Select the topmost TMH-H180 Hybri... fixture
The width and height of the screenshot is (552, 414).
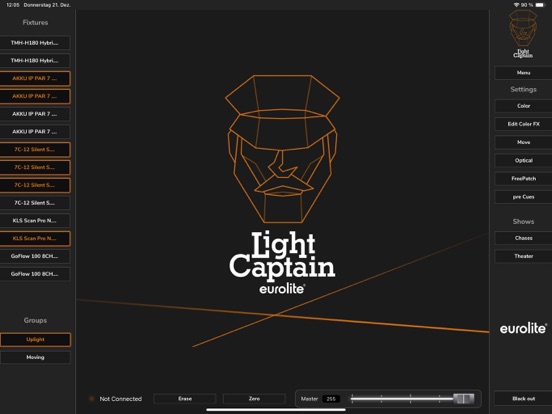point(35,43)
